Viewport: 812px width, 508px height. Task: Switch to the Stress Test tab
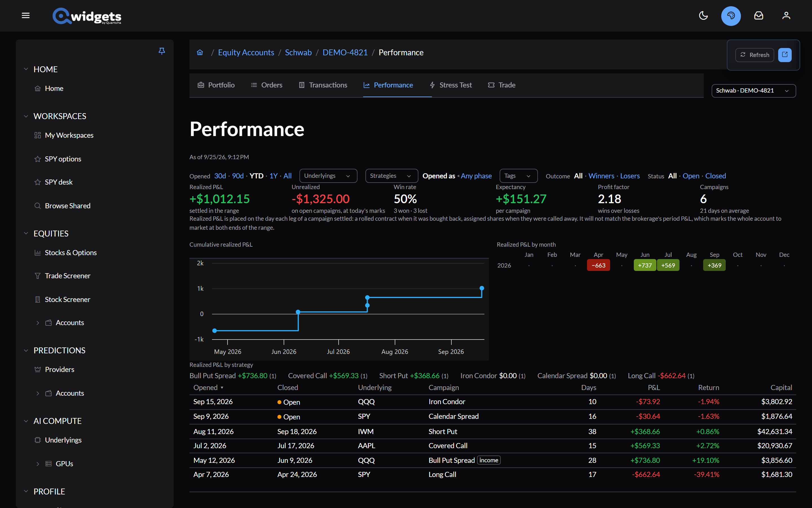click(x=451, y=85)
